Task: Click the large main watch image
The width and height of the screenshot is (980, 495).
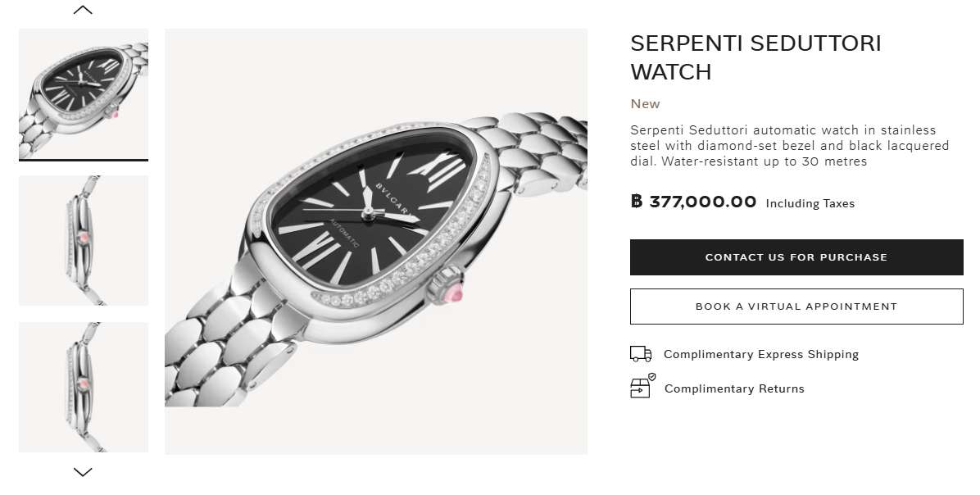Action: 376,241
